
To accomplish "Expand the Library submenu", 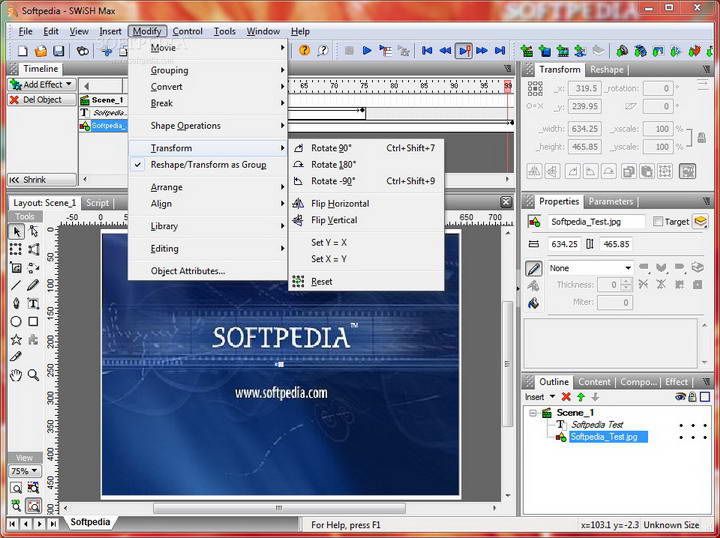I will 208,226.
